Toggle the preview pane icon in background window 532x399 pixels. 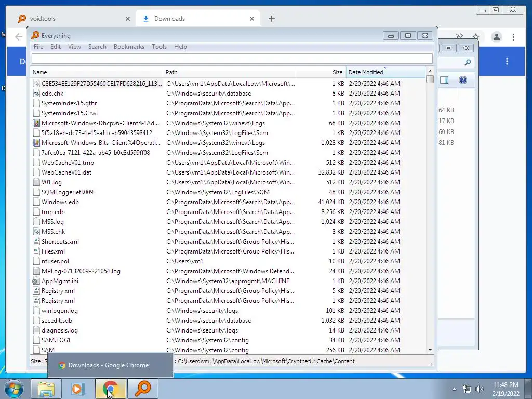click(x=444, y=80)
